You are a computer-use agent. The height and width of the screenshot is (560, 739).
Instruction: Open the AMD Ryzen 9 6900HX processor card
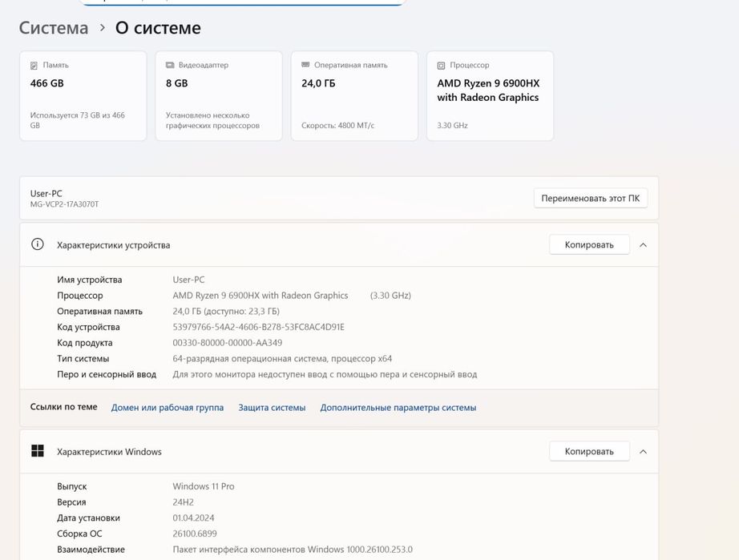click(490, 96)
